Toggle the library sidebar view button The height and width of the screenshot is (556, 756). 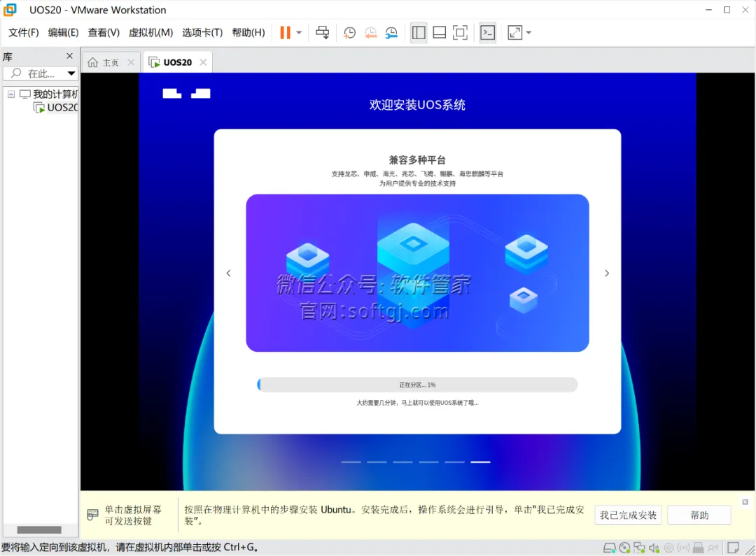419,33
